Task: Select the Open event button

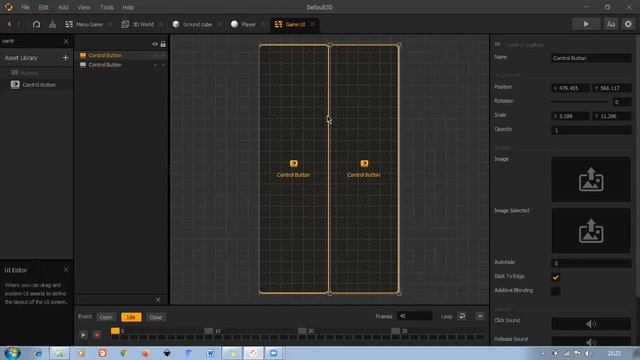Action: pyautogui.click(x=106, y=317)
